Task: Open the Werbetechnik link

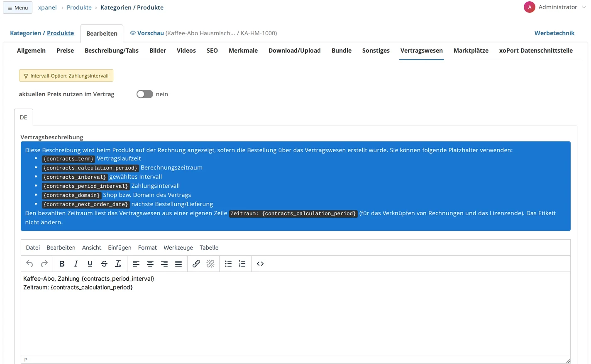Action: [x=554, y=33]
